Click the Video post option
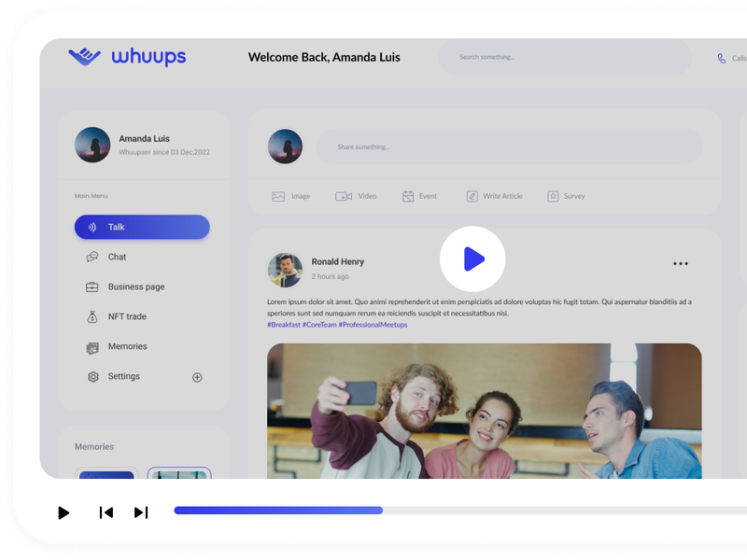747x560 pixels. 356,197
